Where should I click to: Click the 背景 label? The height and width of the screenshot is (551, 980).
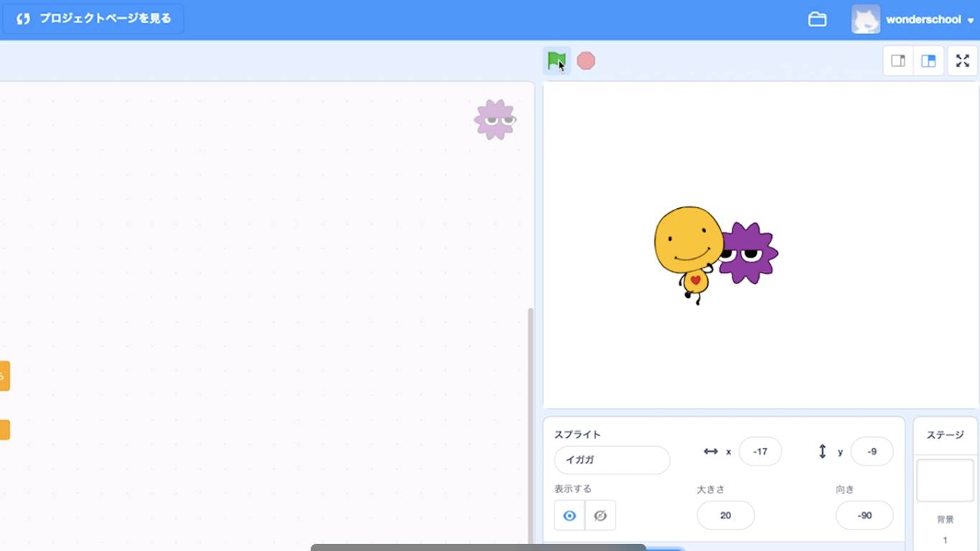pos(945,519)
